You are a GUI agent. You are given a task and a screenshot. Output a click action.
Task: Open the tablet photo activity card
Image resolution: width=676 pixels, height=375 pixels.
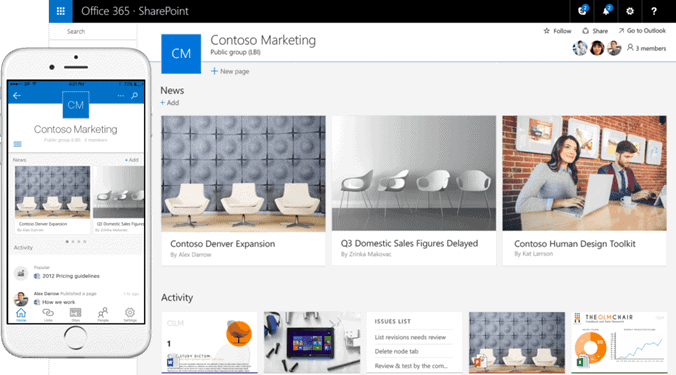[x=312, y=343]
